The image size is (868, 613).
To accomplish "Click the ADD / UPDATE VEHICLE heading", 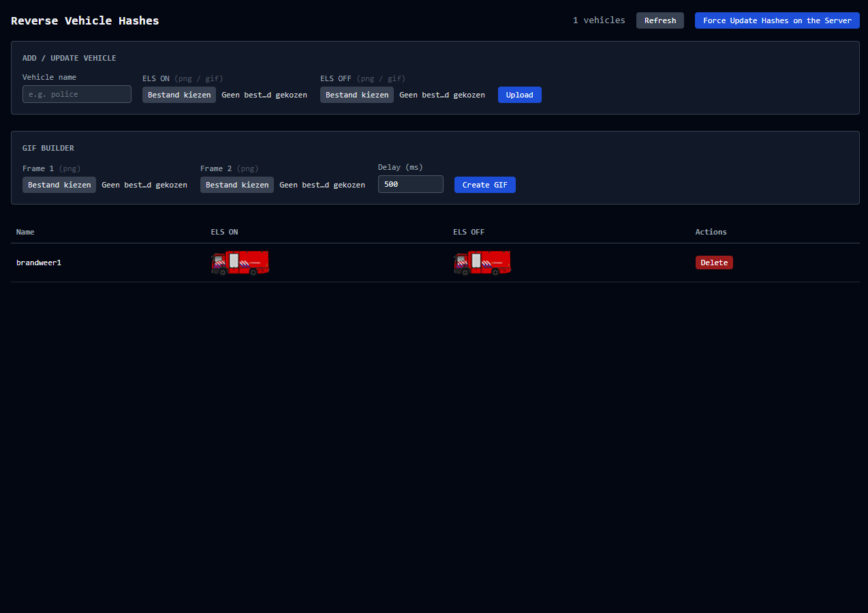I will [69, 58].
